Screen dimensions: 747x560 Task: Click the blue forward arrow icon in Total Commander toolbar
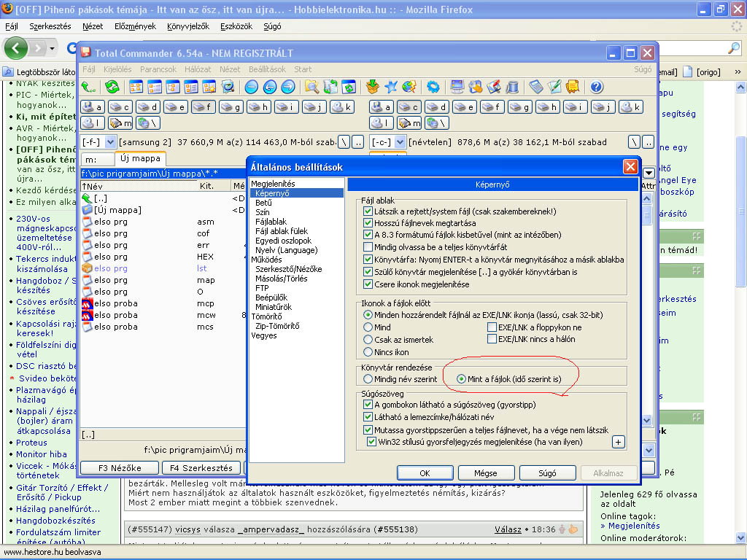[287, 87]
